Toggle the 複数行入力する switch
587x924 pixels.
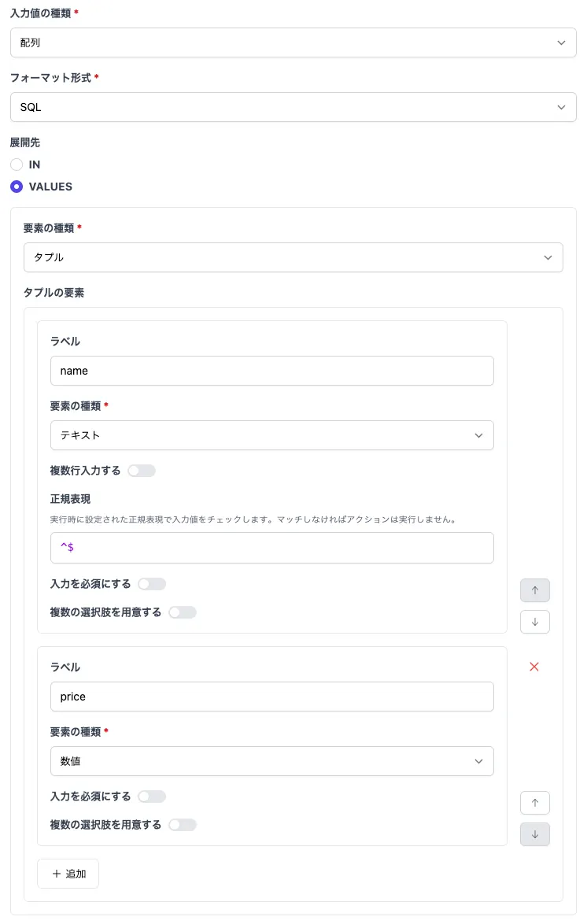142,471
